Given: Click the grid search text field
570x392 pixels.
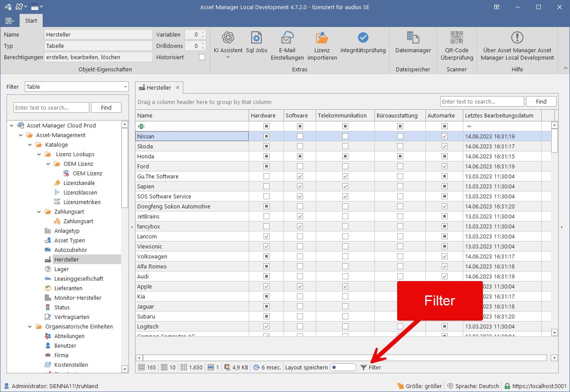Looking at the screenshot, I should pyautogui.click(x=482, y=101).
